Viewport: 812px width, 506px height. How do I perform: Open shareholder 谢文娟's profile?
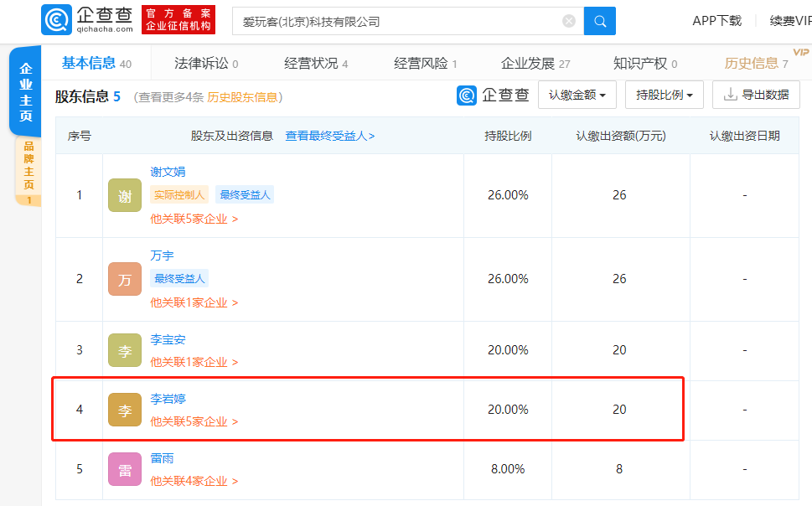pos(168,172)
